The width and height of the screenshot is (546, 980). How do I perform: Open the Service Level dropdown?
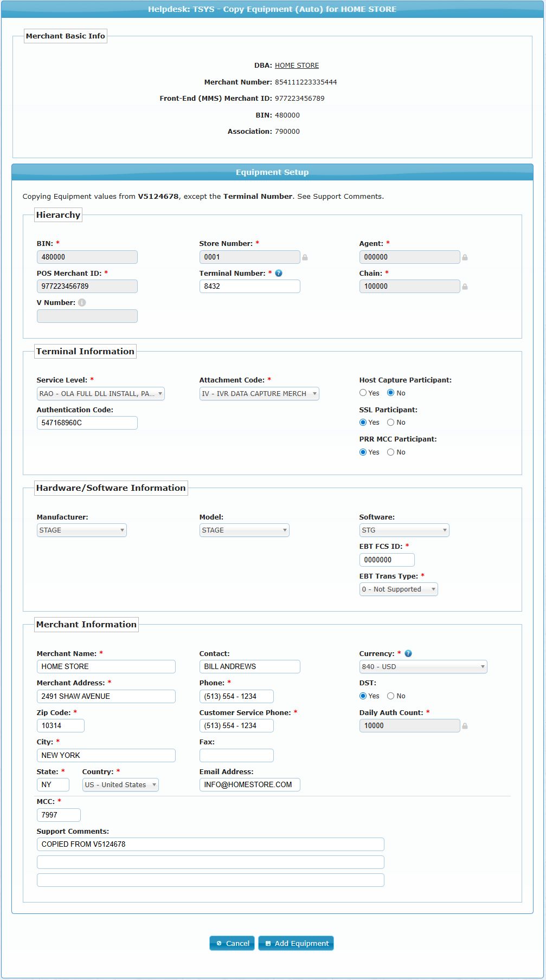click(100, 394)
